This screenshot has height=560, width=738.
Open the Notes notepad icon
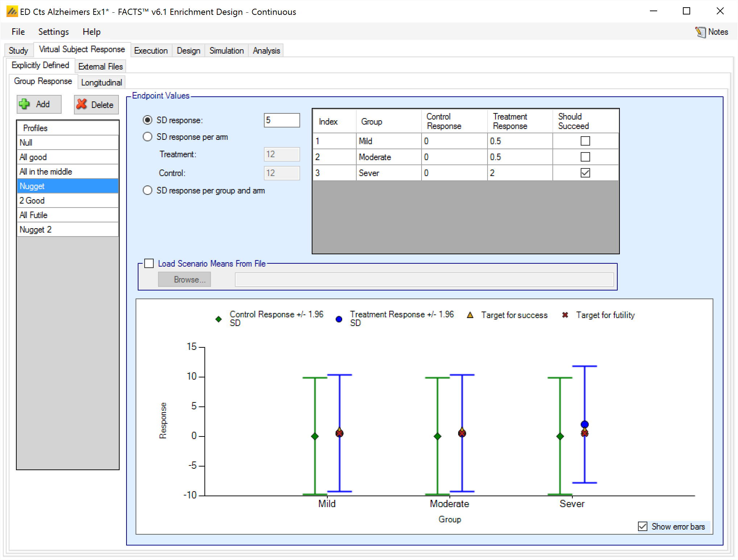click(x=700, y=32)
